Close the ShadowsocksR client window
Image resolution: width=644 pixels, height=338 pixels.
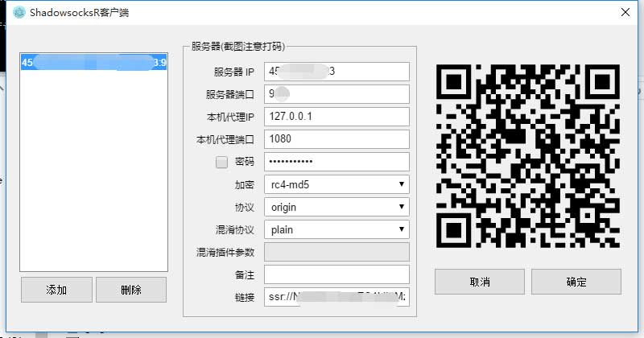(625, 12)
